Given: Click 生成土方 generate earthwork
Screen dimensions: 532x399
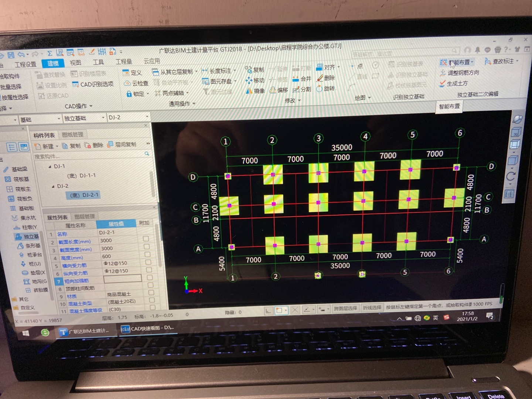Looking at the screenshot, I should point(453,83).
